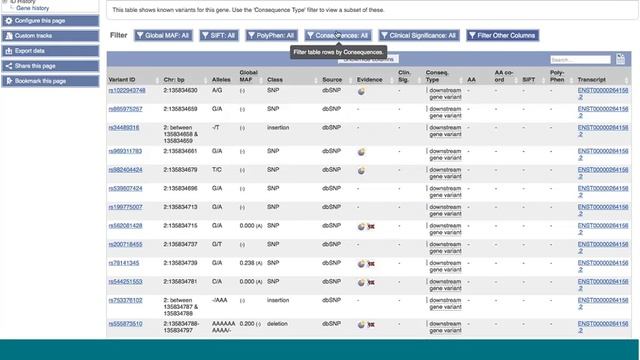Screen dimensions: 640x360
Task: Focus the table Search input field
Action: 580,60
